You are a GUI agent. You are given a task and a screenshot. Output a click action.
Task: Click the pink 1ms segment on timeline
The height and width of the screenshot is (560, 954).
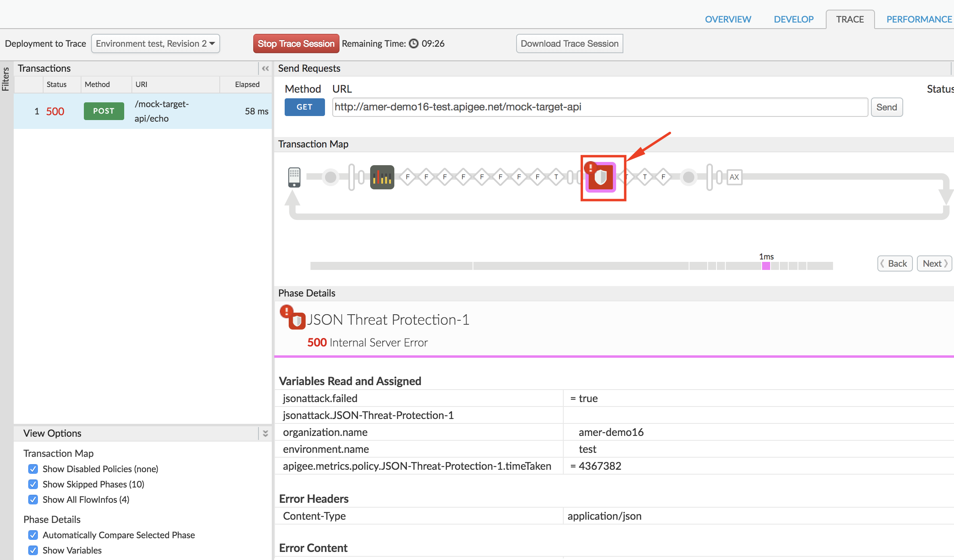tap(766, 266)
